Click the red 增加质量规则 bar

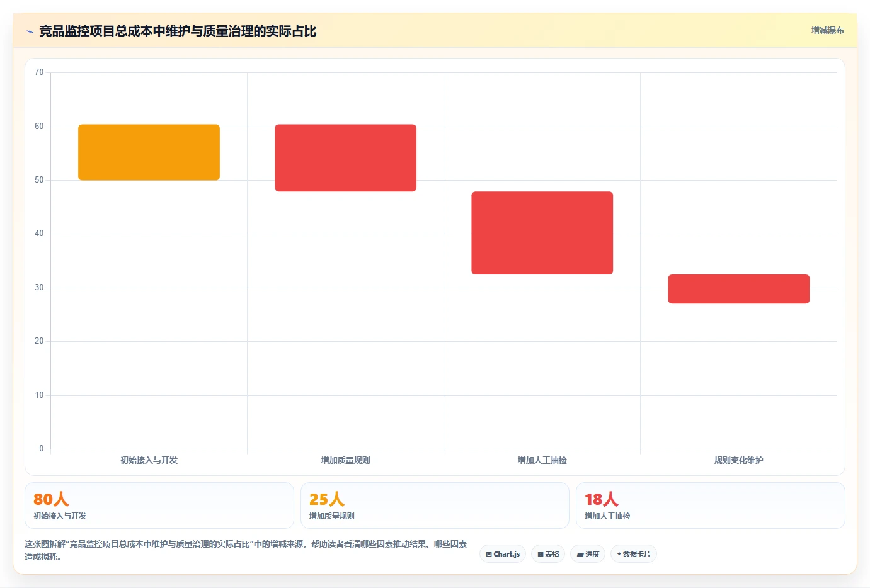pos(345,158)
